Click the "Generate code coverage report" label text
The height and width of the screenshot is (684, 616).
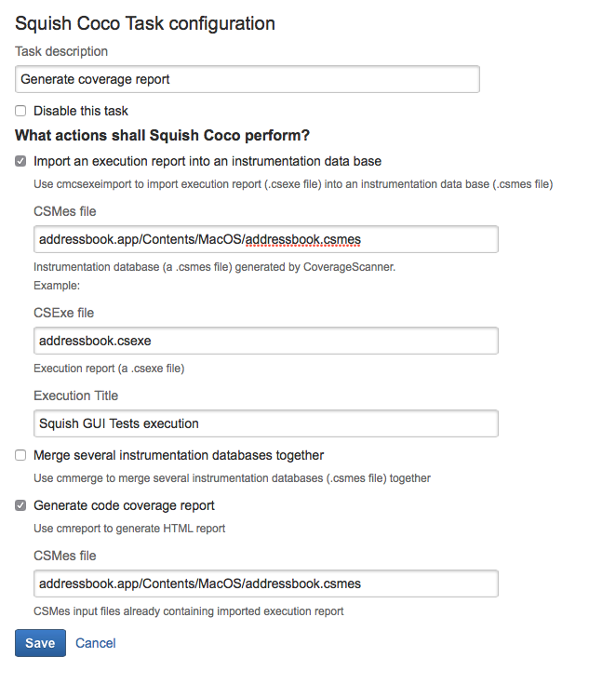click(124, 506)
